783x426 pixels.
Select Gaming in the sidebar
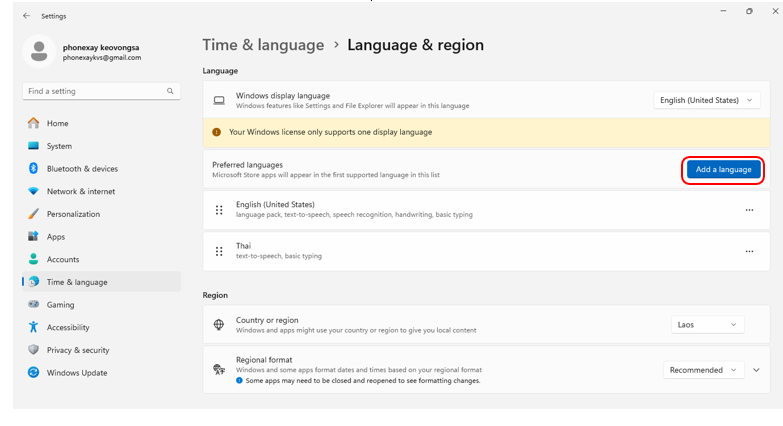click(x=60, y=305)
